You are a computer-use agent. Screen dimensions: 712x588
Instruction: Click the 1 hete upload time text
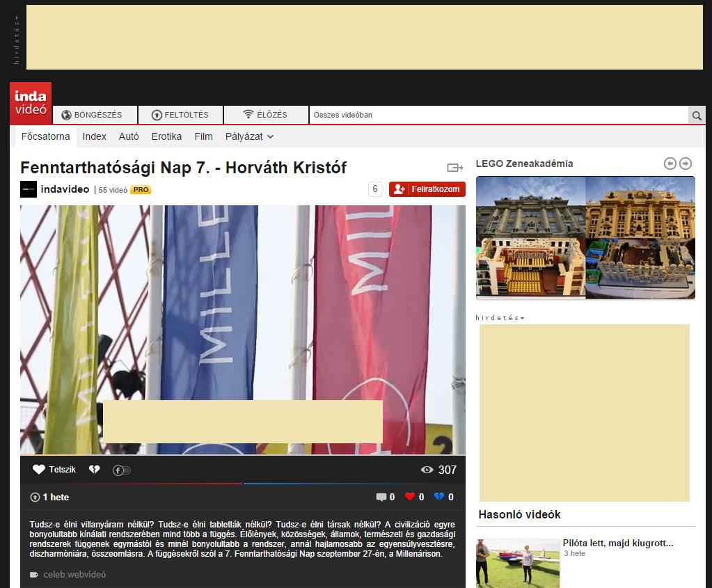tap(56, 497)
